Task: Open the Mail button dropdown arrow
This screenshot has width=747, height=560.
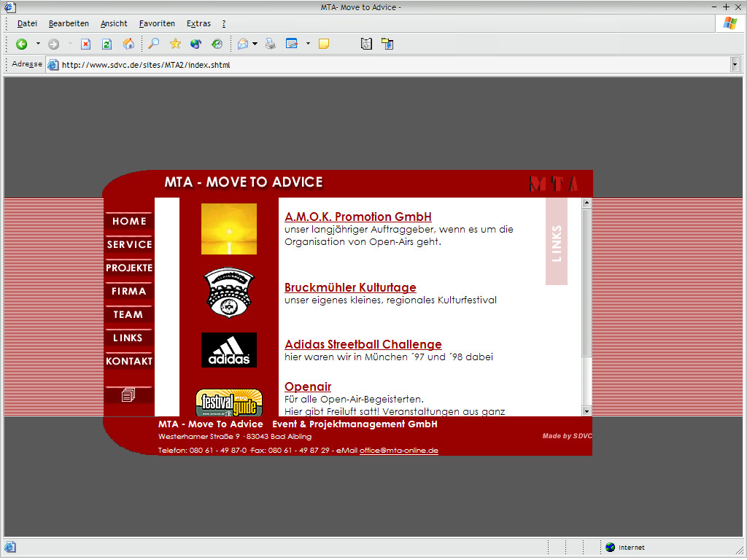Action: [255, 44]
